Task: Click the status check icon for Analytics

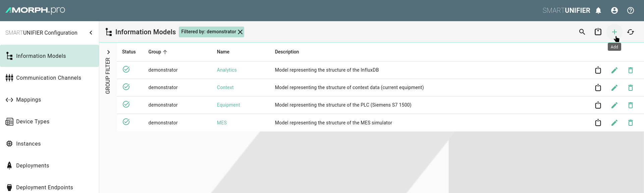Action: point(126,69)
